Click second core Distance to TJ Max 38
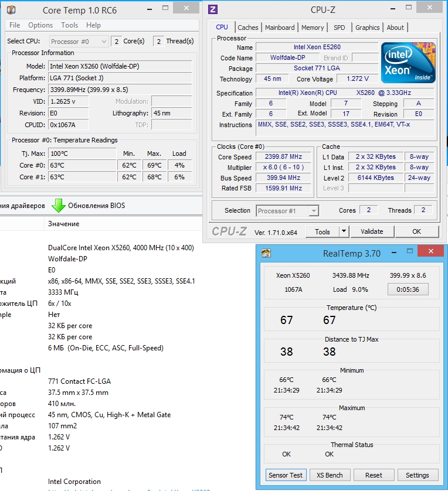448x491 pixels. (x=330, y=352)
